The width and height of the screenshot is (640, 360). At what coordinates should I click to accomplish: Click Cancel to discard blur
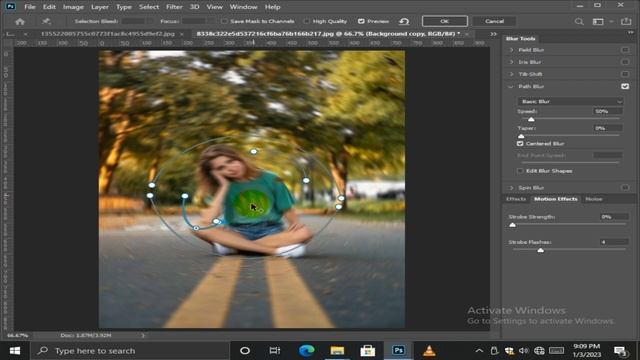pos(494,21)
